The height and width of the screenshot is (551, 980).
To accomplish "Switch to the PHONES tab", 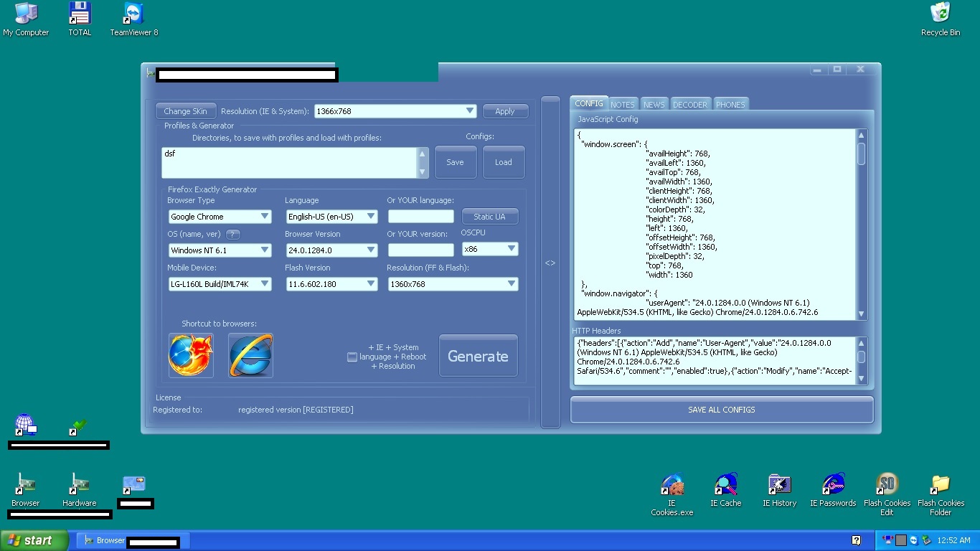I will click(730, 104).
